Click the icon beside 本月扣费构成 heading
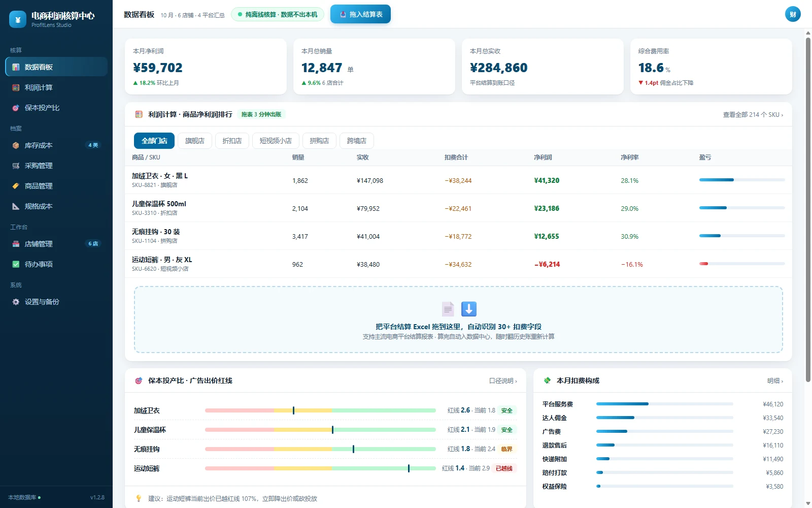812x508 pixels. 547,380
